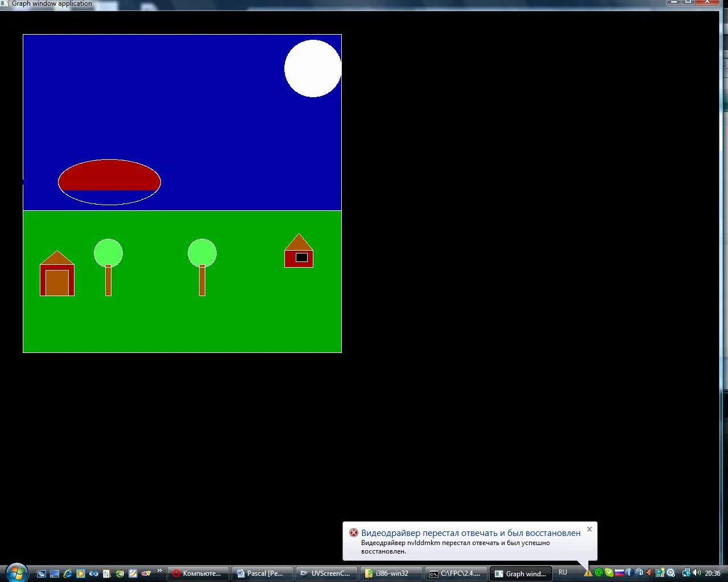Click the green round quick launch icon
This screenshot has height=582, width=728.
(x=120, y=573)
